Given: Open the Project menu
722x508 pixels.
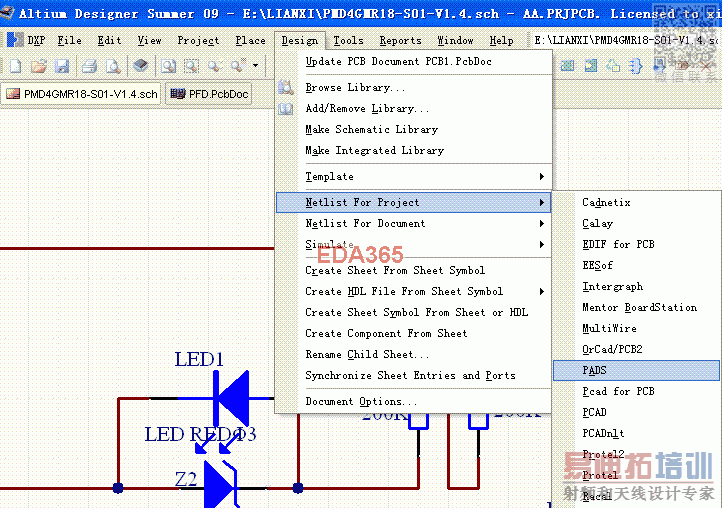Looking at the screenshot, I should (198, 41).
